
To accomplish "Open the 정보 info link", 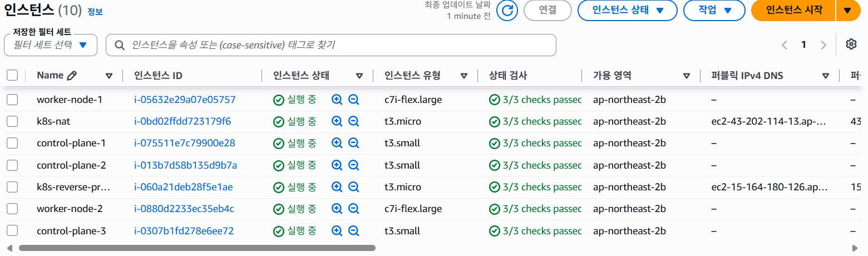I will point(95,11).
